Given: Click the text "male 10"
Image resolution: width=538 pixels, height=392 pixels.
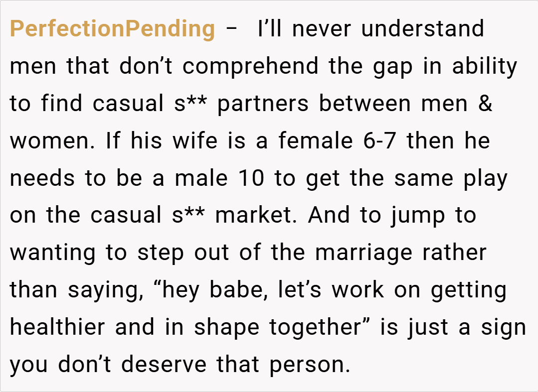Looking at the screenshot, I should [219, 178].
